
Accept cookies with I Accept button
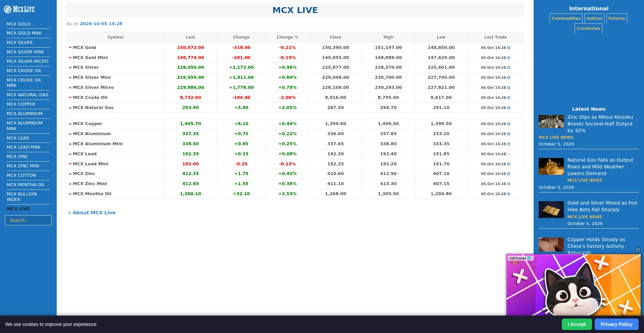tap(577, 324)
